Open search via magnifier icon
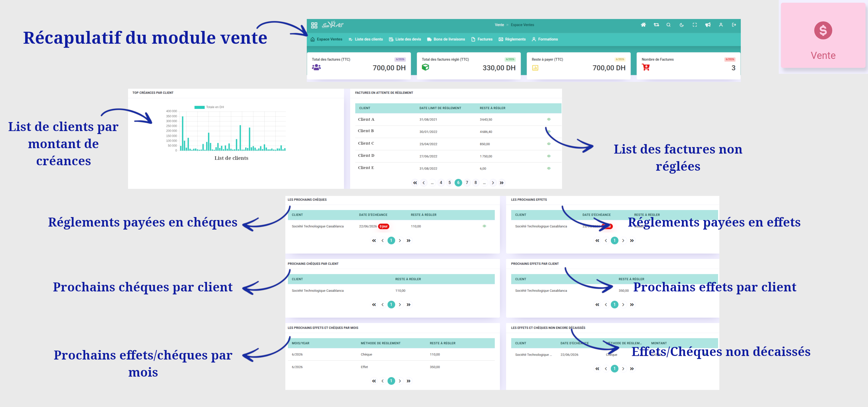This screenshot has height=407, width=868. pos(669,25)
